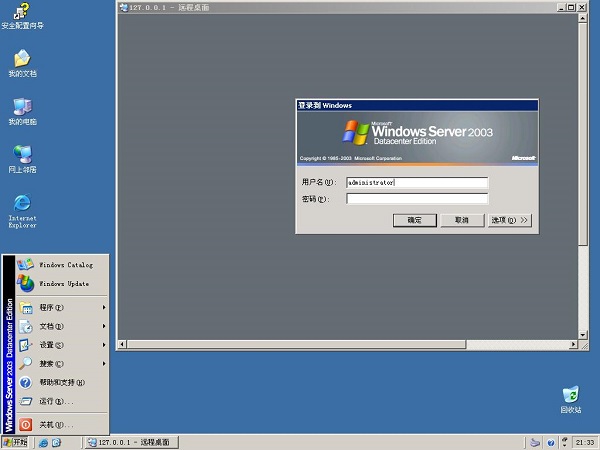Click the username field containing administrator

(x=417, y=183)
